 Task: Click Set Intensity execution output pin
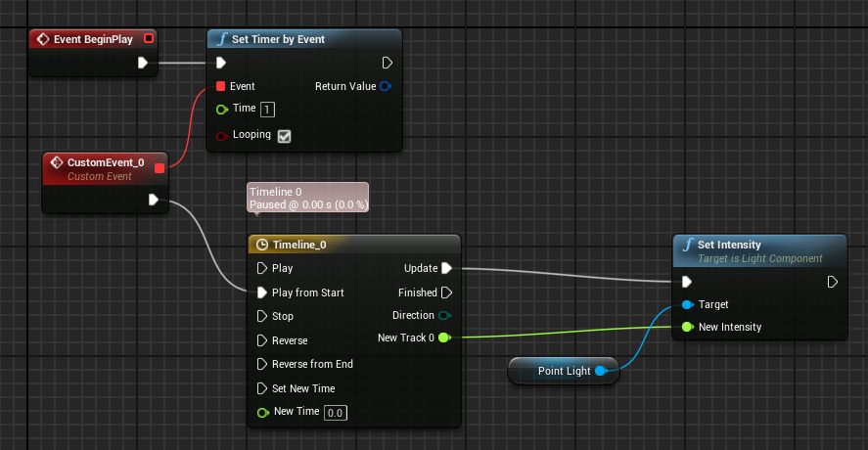click(832, 282)
